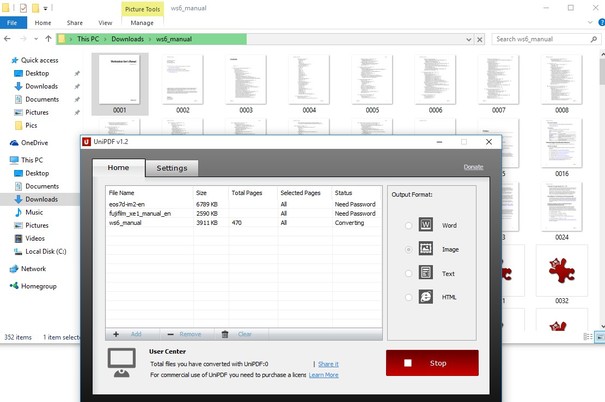605x402 pixels.
Task: Select the fujifilm_xe1_manual_en file row
Action: point(243,213)
